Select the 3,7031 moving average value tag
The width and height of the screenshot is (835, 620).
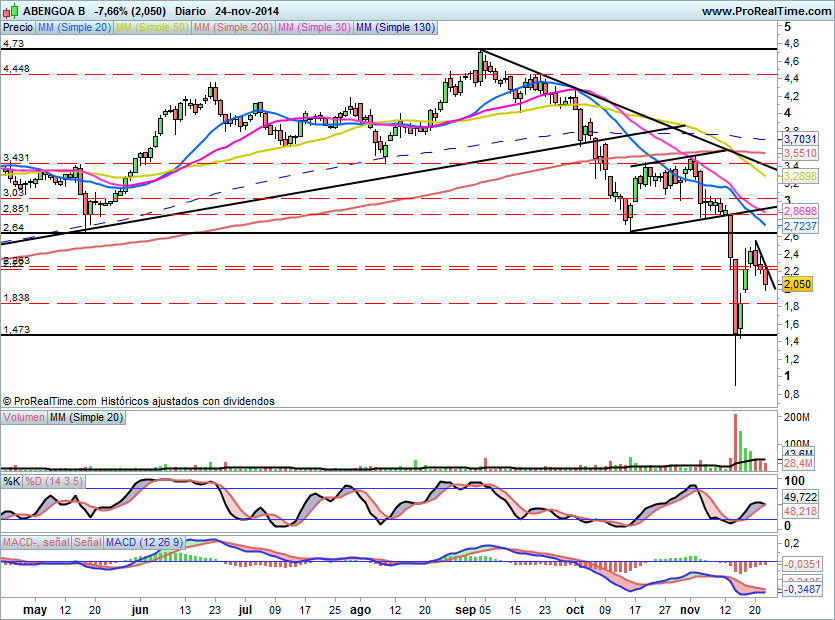click(800, 139)
